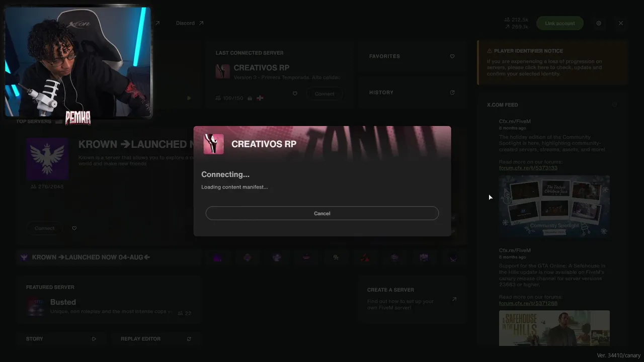Click the refresh icon beside REPLAY EDITOR

189,339
